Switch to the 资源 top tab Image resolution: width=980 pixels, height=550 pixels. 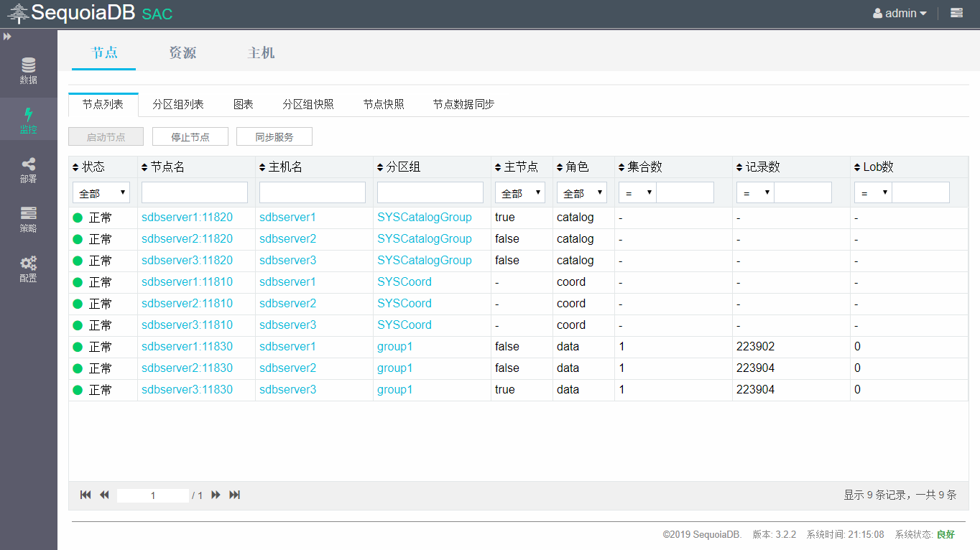[x=182, y=52]
